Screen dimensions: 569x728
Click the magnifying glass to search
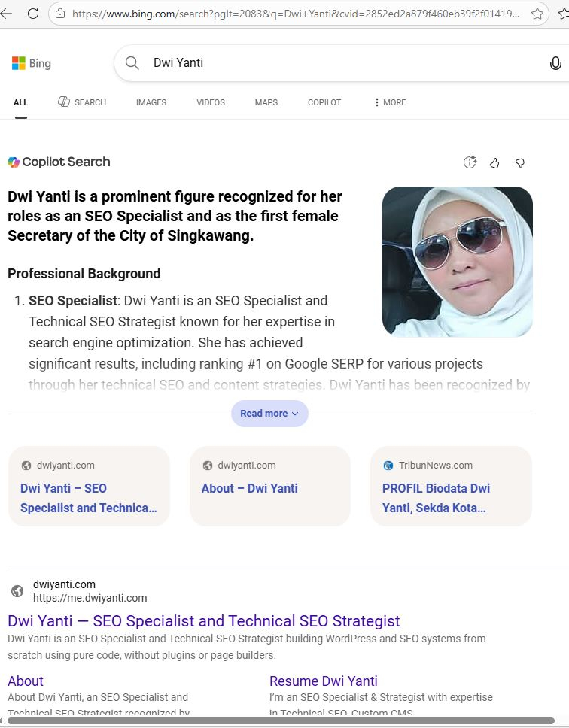point(132,63)
